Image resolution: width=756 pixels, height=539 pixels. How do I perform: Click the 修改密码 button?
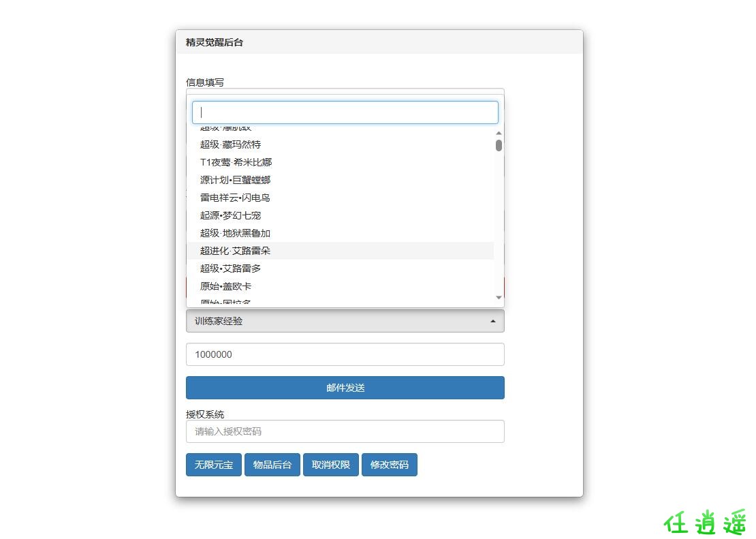click(390, 465)
